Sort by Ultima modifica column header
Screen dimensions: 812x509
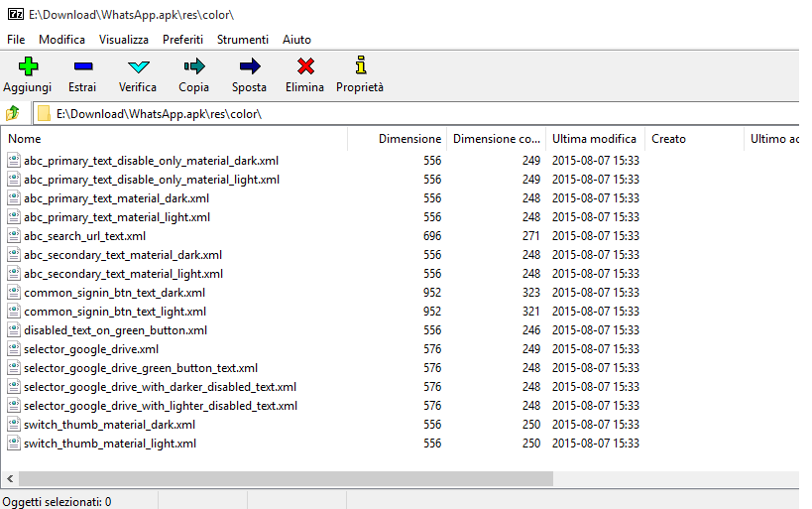pos(595,138)
